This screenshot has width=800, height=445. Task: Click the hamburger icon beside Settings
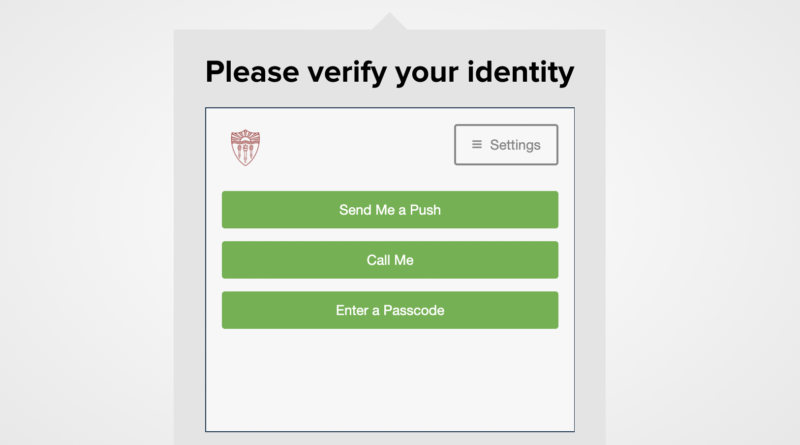[477, 145]
